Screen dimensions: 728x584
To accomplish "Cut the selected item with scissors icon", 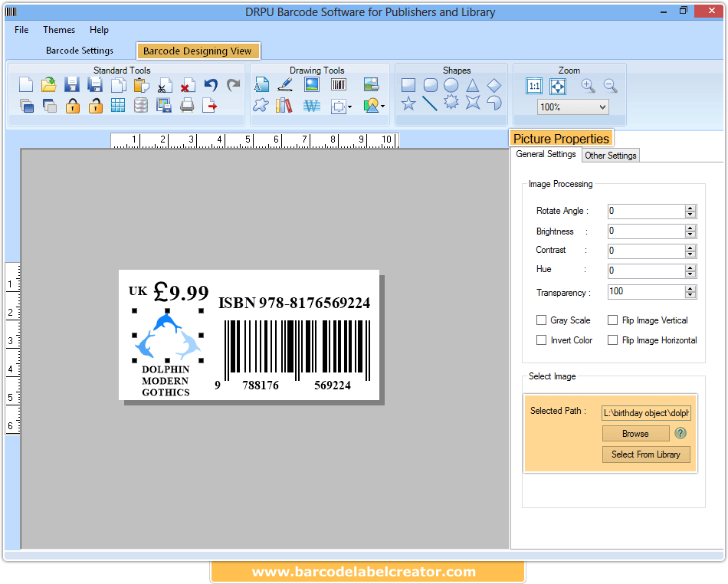I will point(164,85).
